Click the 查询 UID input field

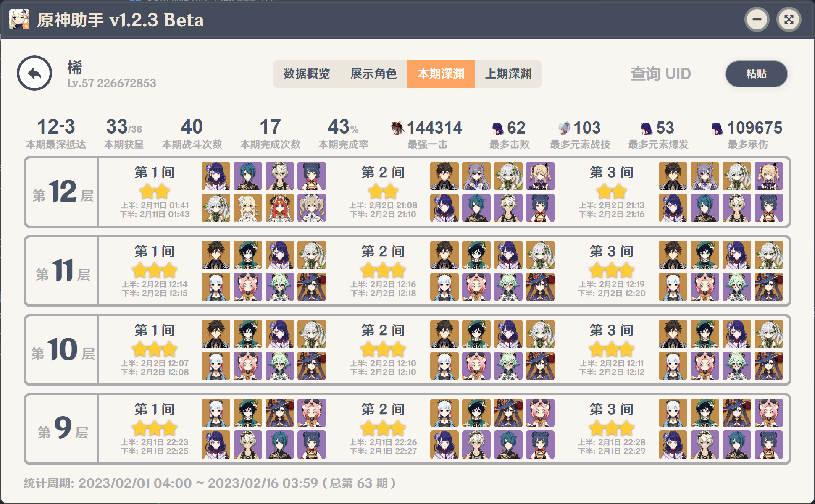pos(660,74)
